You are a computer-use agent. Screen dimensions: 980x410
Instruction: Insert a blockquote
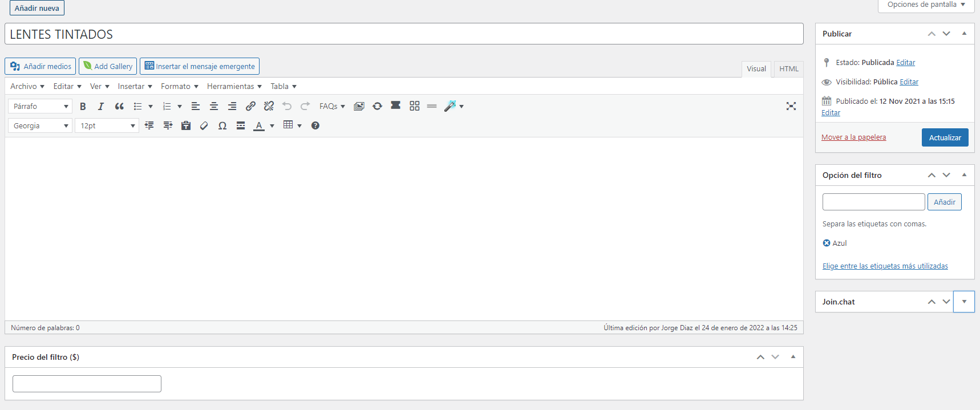click(119, 106)
